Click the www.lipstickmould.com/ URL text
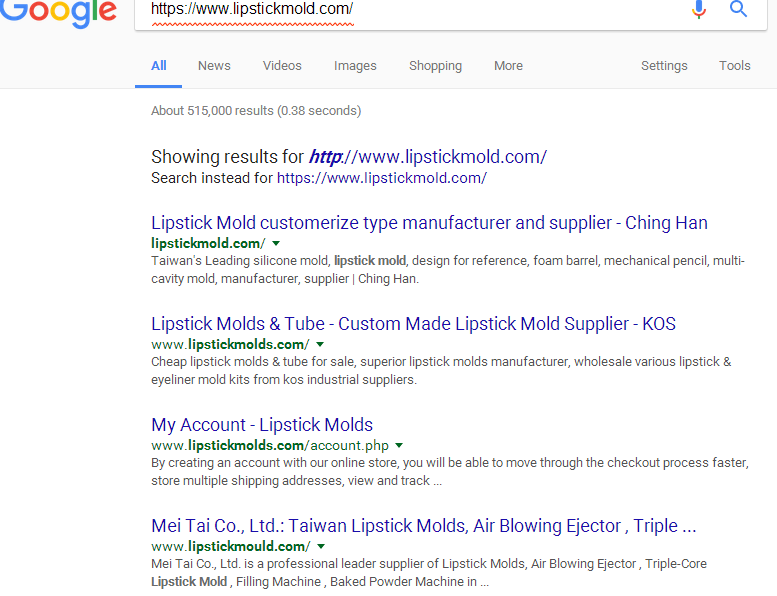 point(231,547)
